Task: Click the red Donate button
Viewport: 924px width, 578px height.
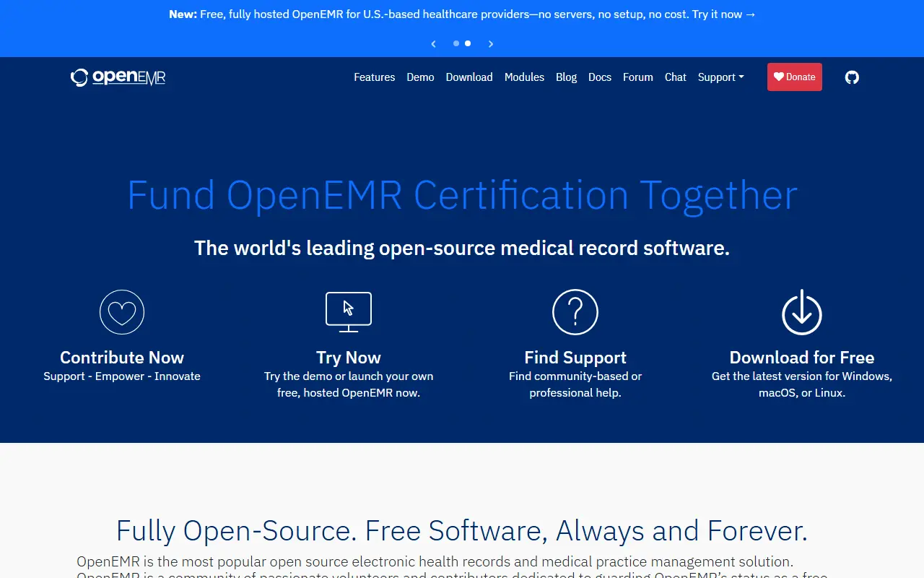Action: tap(795, 77)
